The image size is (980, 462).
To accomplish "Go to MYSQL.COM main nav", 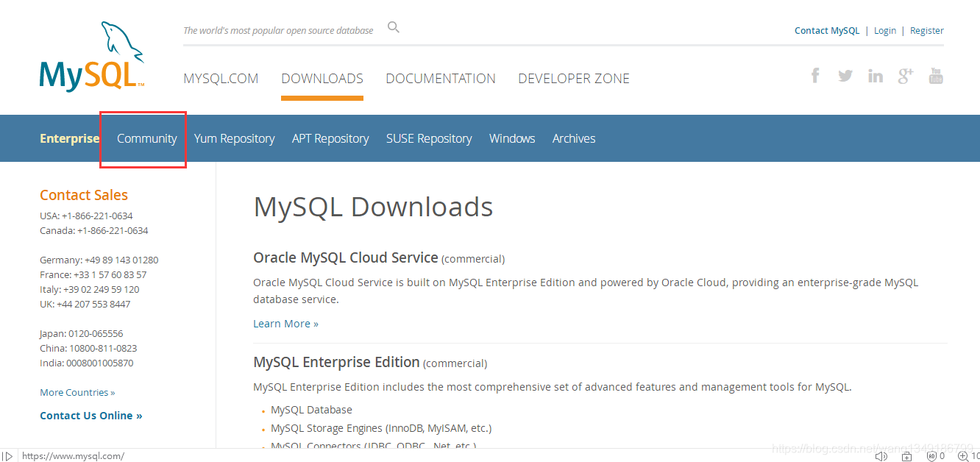I will tap(221, 79).
